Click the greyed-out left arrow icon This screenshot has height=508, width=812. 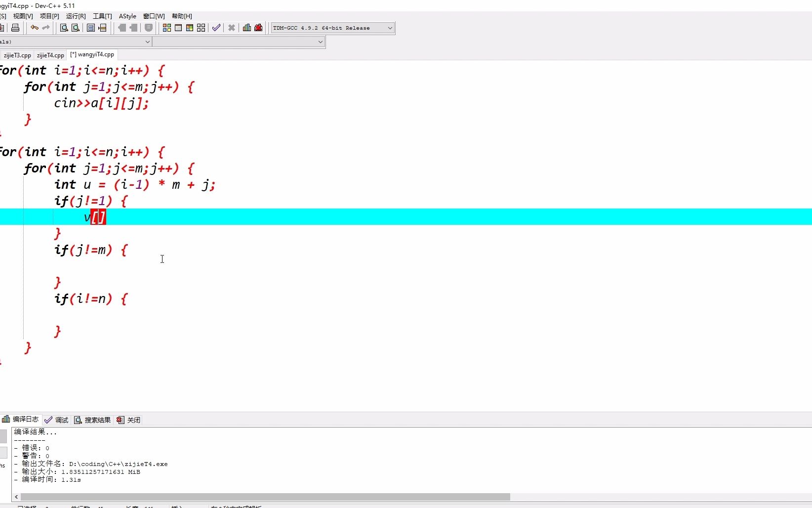[x=122, y=28]
